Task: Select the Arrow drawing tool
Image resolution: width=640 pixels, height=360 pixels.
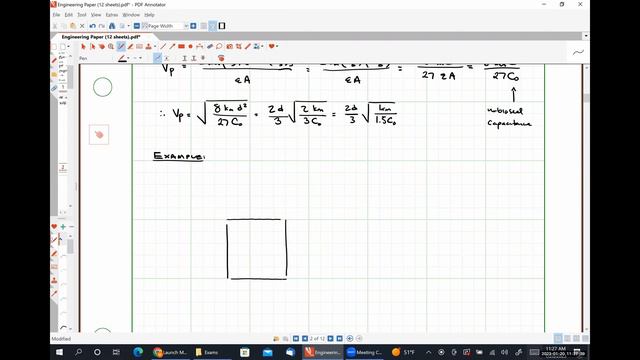Action: click(172, 47)
